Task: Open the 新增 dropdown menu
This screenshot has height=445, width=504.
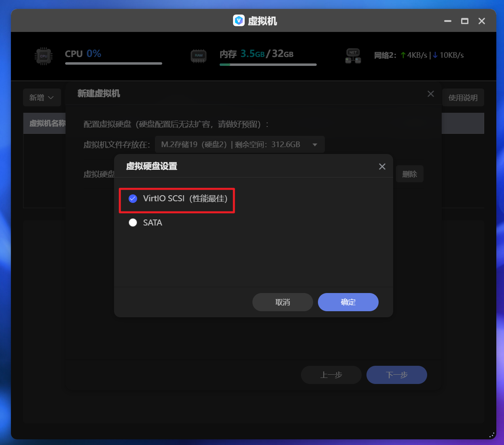Action: pos(42,97)
